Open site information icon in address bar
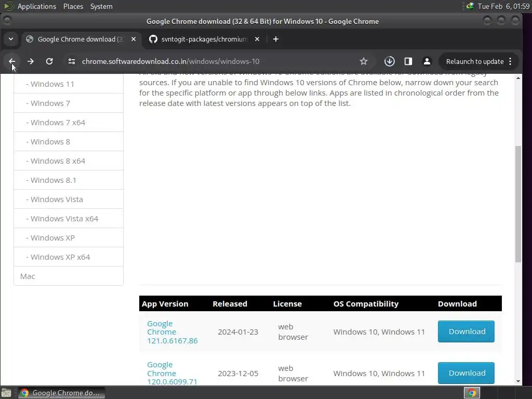Image resolution: width=532 pixels, height=399 pixels. (x=72, y=61)
